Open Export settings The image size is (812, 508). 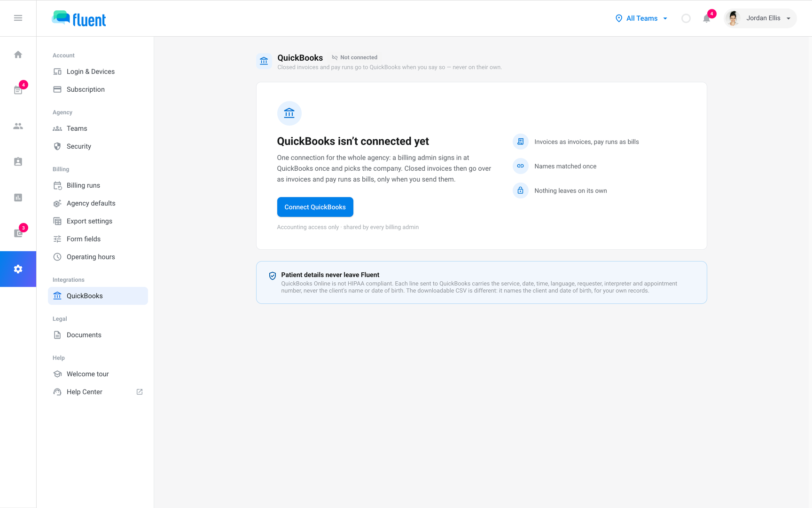coord(98,221)
